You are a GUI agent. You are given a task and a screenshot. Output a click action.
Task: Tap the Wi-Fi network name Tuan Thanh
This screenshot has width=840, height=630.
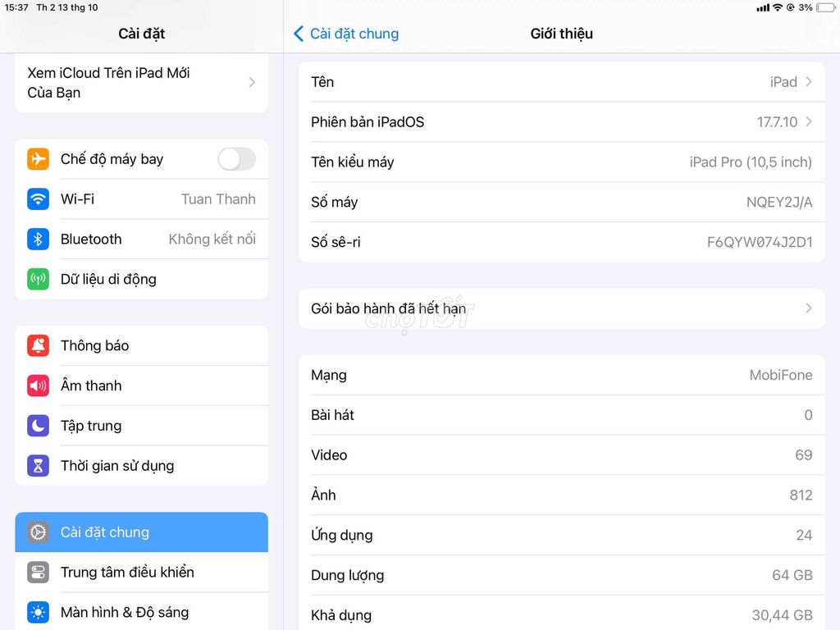218,199
